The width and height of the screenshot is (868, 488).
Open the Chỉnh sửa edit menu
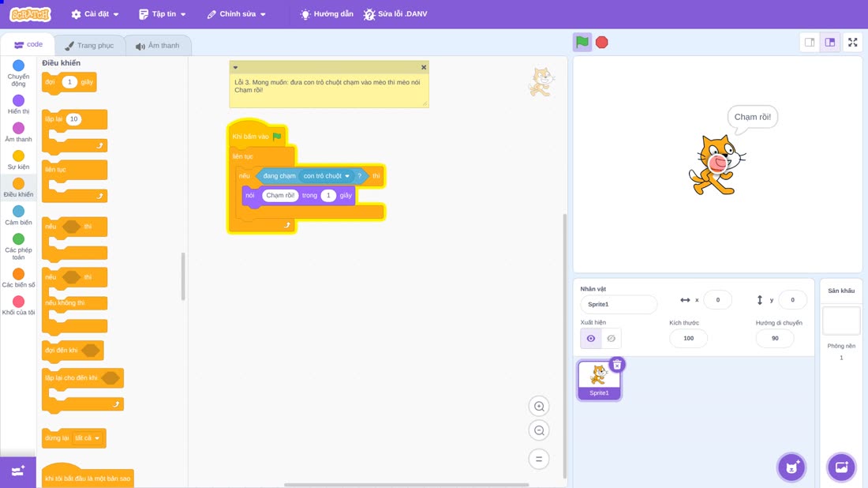tap(237, 14)
